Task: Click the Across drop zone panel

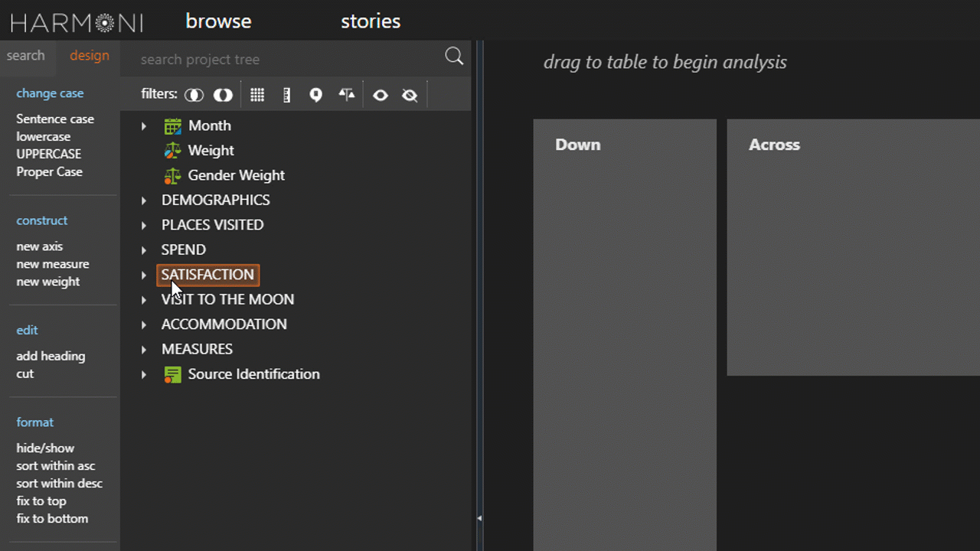Action: 853,247
